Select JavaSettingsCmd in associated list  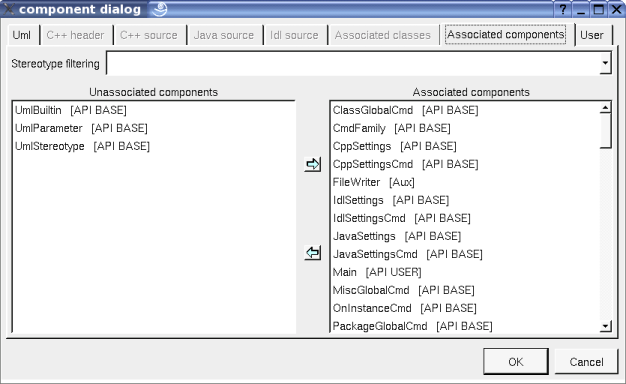pyautogui.click(x=465, y=254)
